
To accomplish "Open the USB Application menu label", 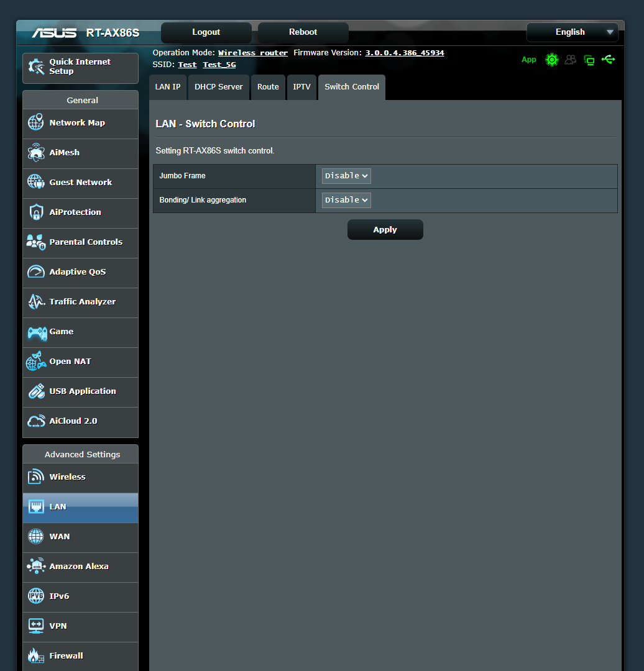I will [82, 391].
